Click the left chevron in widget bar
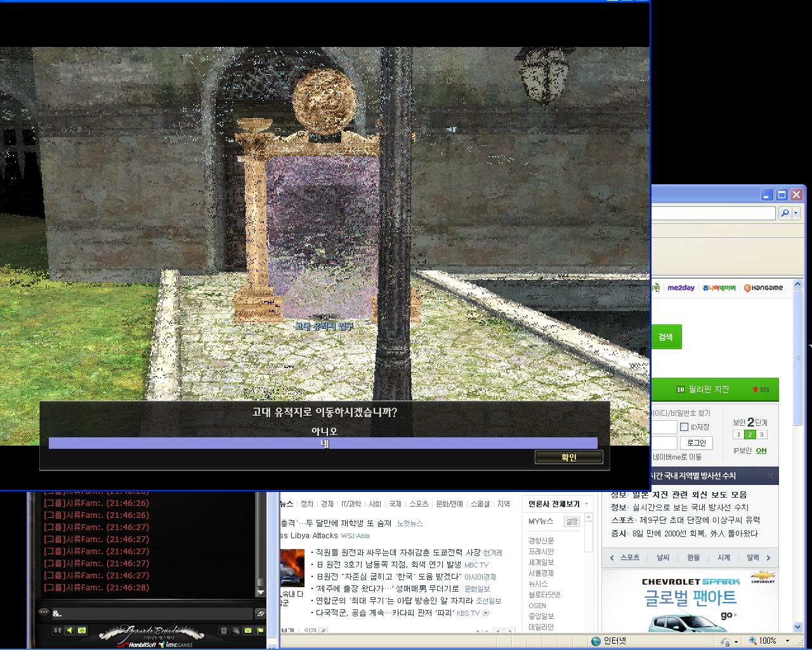Viewport: 812px width, 650px height. pyautogui.click(x=612, y=558)
